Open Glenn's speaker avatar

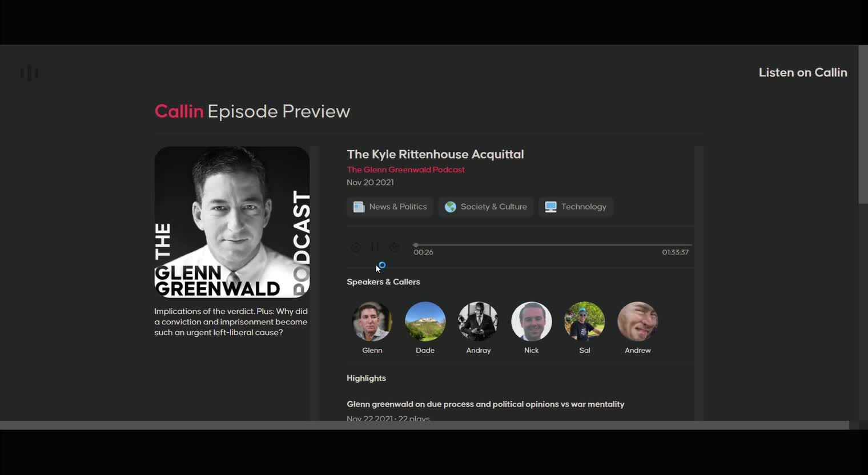372,321
